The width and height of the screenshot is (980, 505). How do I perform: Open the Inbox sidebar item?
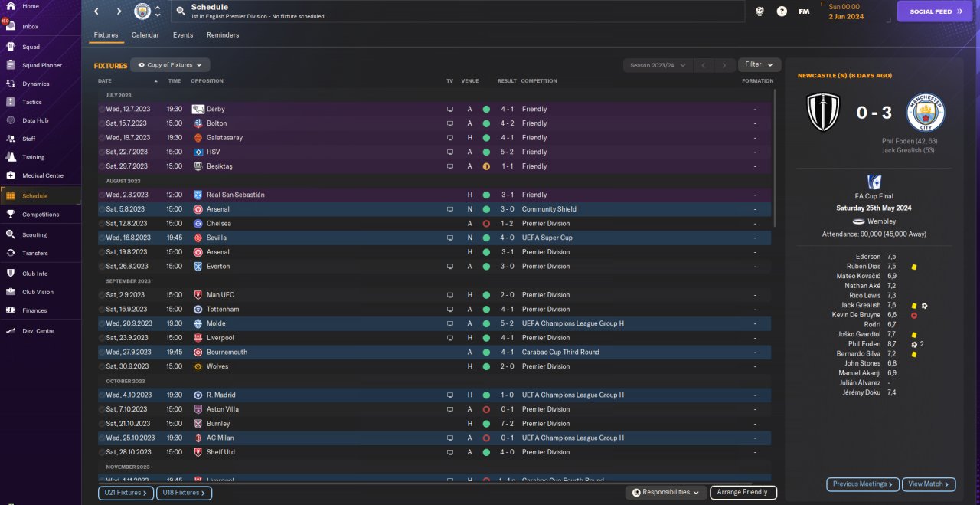[x=31, y=26]
